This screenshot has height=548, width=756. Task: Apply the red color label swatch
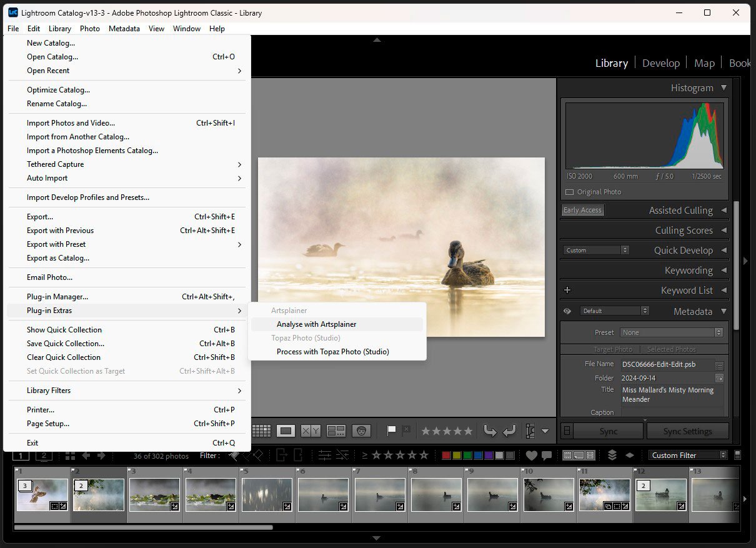(x=446, y=455)
